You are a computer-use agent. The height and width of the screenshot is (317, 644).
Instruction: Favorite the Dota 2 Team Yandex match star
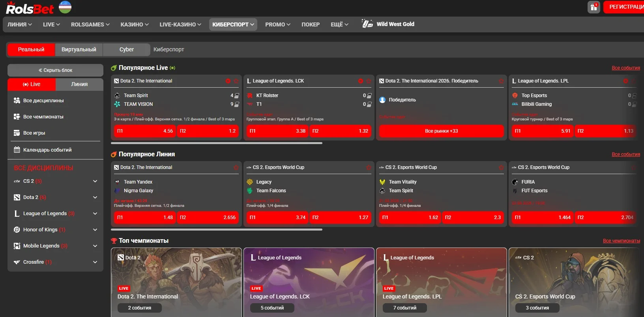(x=236, y=167)
